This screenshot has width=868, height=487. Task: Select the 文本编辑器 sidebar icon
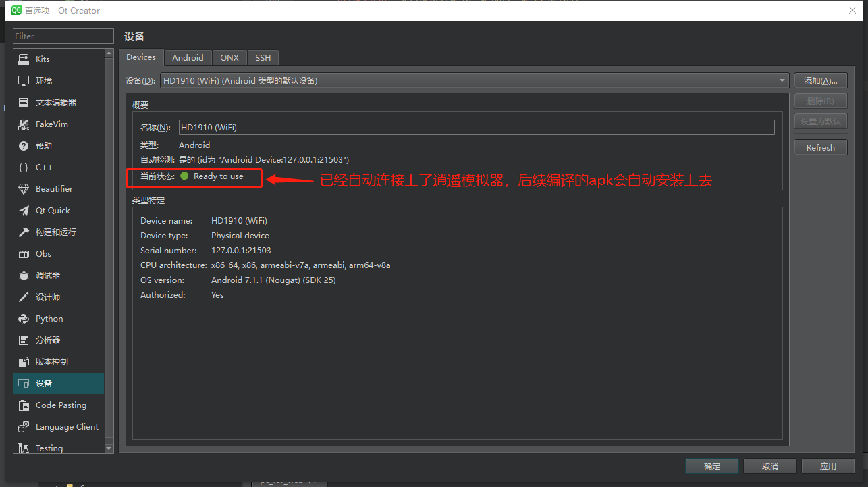[24, 103]
